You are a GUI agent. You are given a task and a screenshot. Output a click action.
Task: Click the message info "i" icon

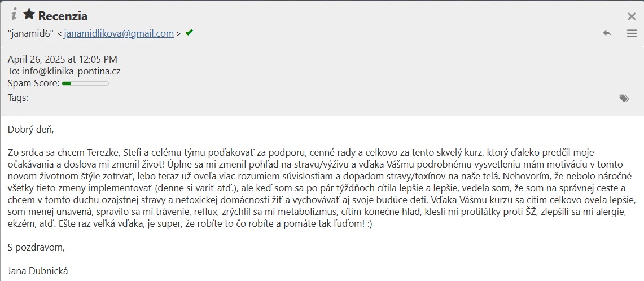pos(14,15)
